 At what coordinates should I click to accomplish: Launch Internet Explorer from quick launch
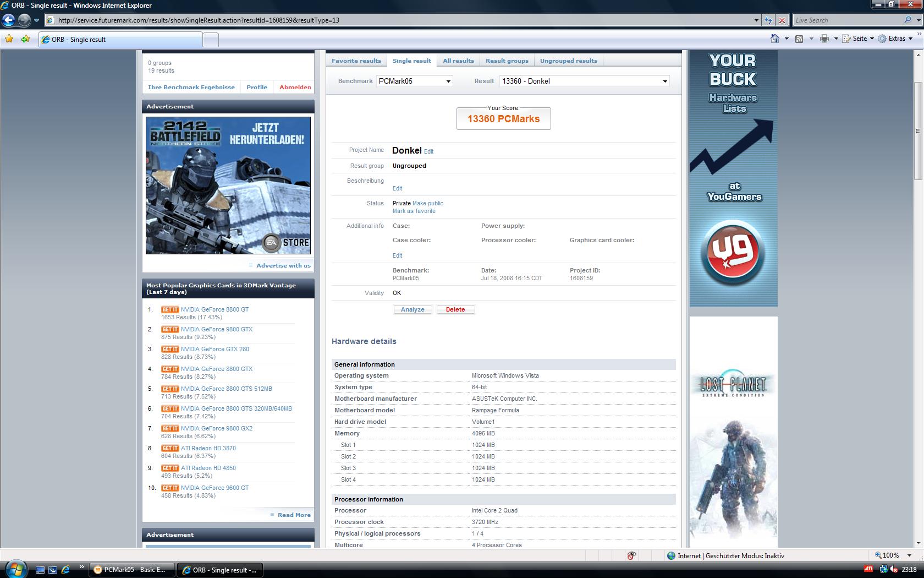(65, 570)
